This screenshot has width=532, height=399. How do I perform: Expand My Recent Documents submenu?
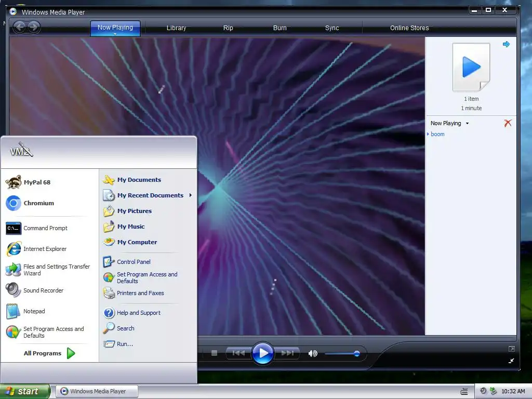(148, 195)
